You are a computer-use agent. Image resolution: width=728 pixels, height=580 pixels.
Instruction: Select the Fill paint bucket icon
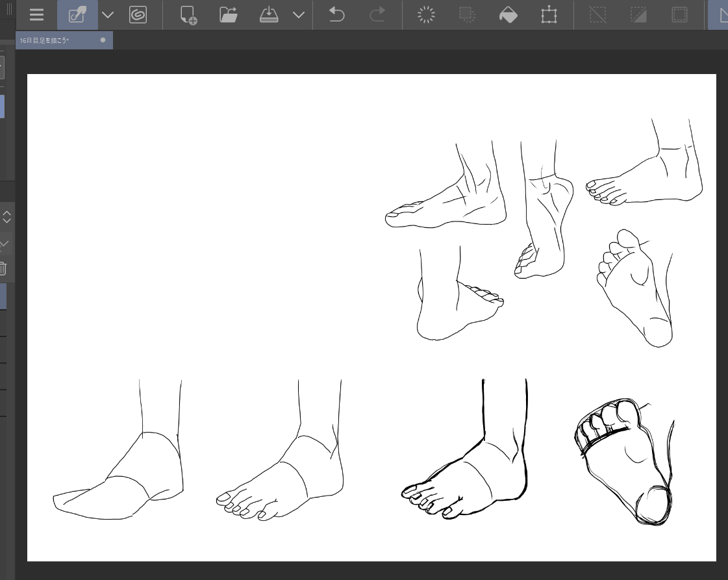coord(508,15)
